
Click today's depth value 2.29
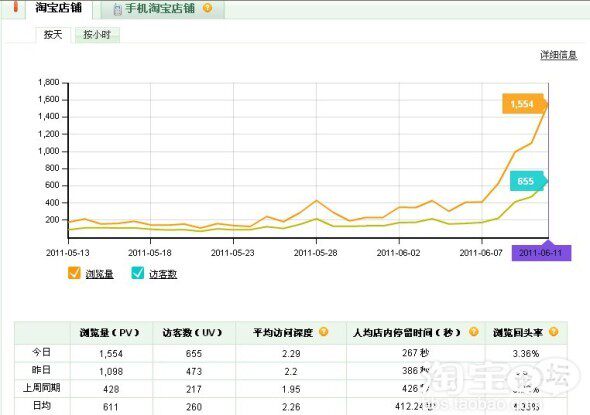(291, 354)
